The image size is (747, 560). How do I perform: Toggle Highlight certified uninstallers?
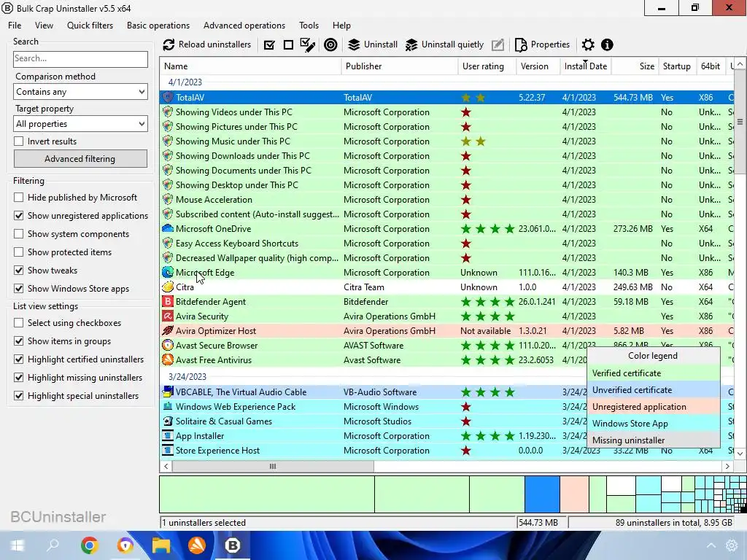[x=18, y=359]
